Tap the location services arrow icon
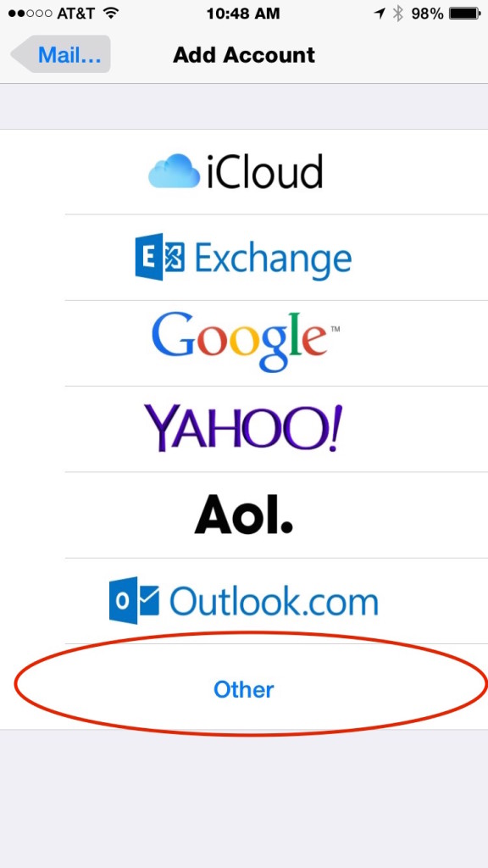 coord(380,14)
